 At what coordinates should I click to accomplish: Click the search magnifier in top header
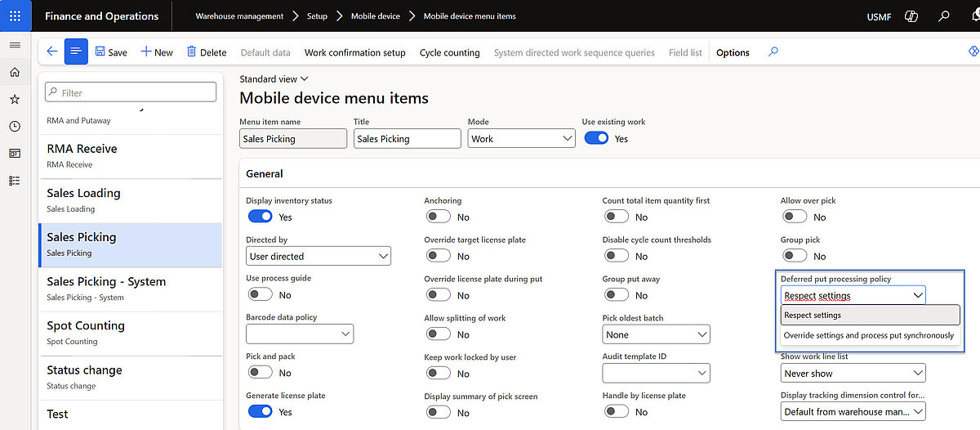click(944, 16)
